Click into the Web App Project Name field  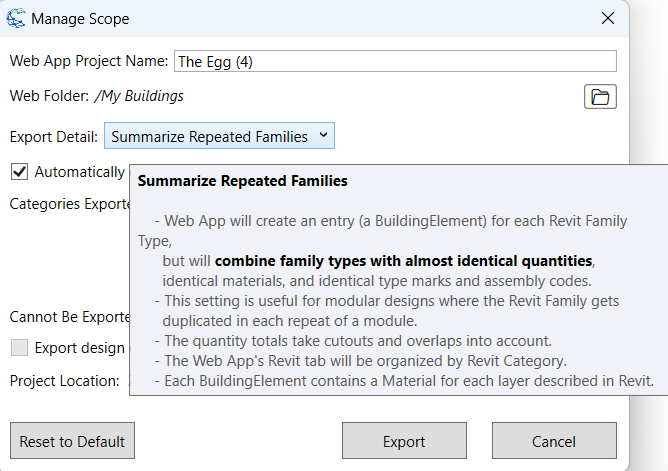(395, 61)
